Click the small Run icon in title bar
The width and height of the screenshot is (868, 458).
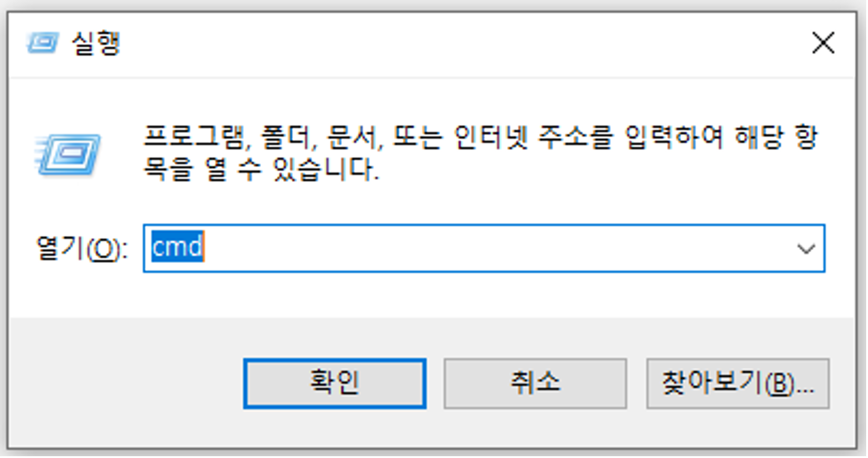(x=43, y=43)
